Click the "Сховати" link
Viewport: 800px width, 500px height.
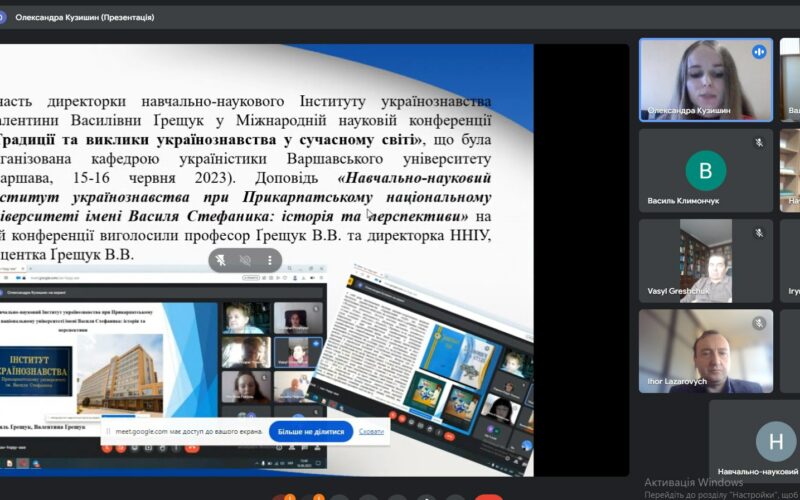(371, 431)
